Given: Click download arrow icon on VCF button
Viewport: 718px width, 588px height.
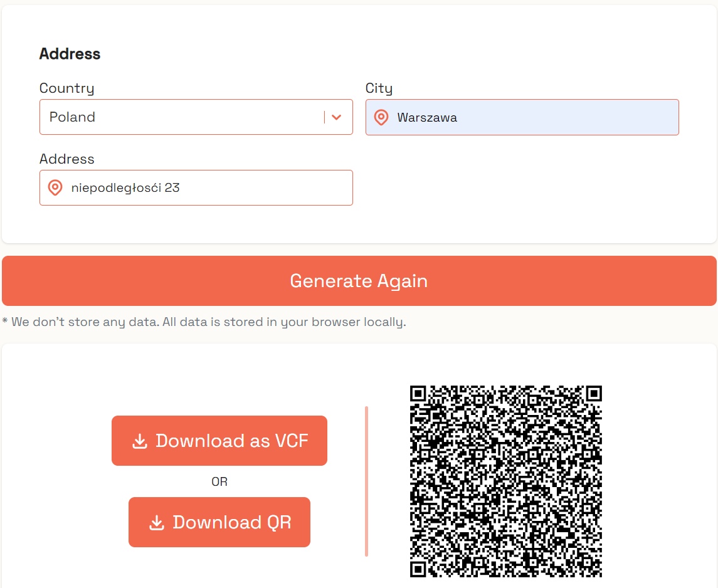Looking at the screenshot, I should [x=140, y=441].
